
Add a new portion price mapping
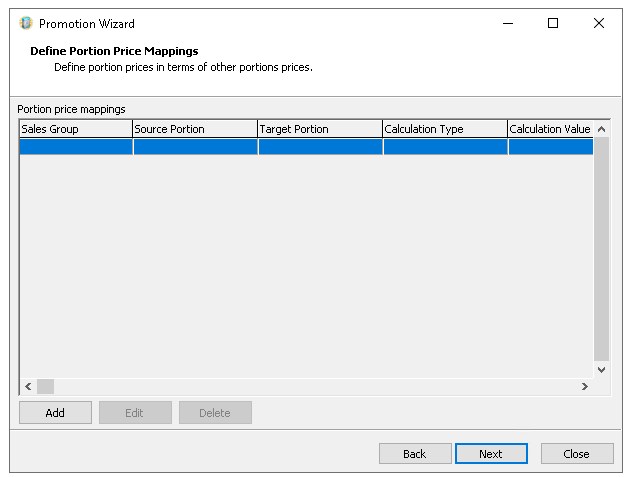[55, 413]
